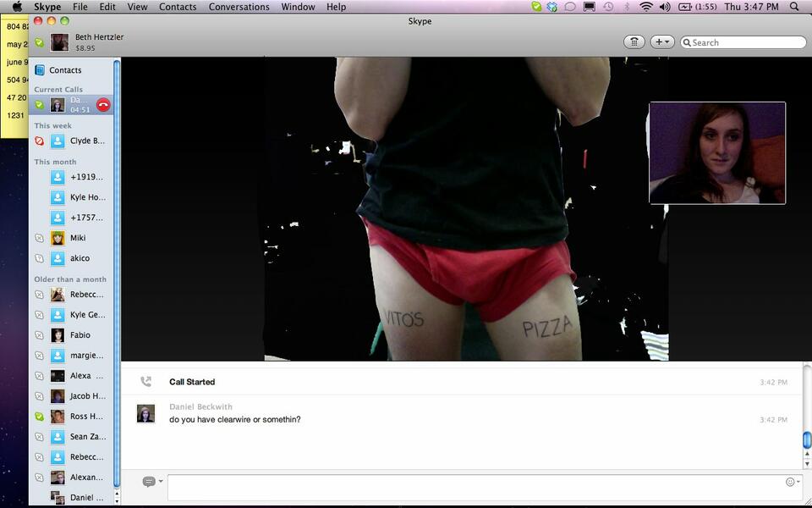This screenshot has width=812, height=508.
Task: Click the chat message input box
Action: coord(475,488)
